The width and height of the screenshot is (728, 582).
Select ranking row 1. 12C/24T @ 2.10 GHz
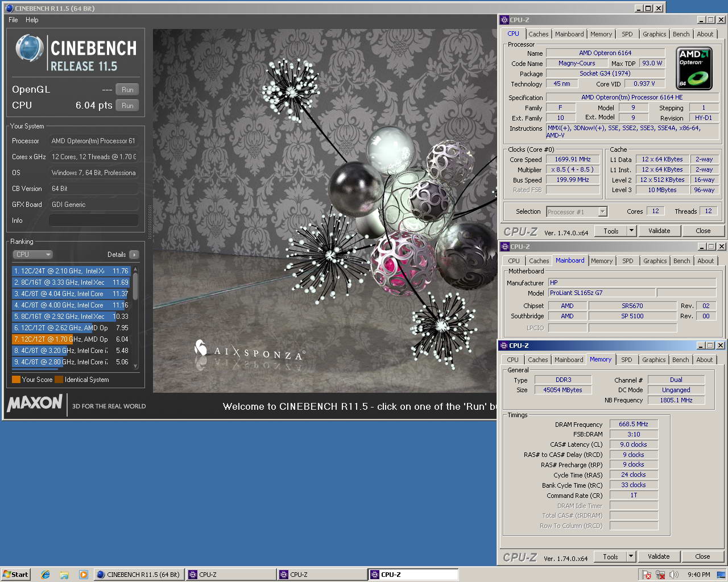pyautogui.click(x=72, y=271)
